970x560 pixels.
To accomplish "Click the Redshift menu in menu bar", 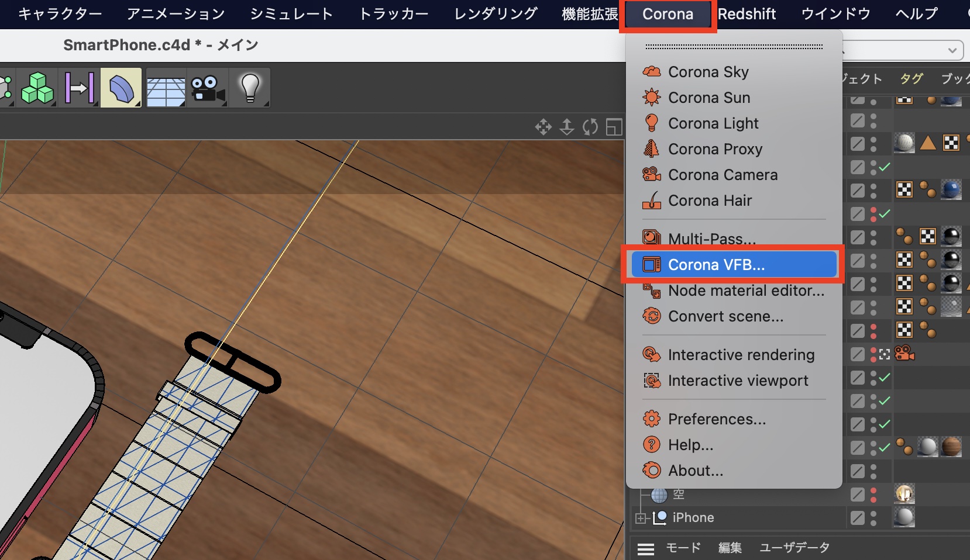I will pos(747,14).
